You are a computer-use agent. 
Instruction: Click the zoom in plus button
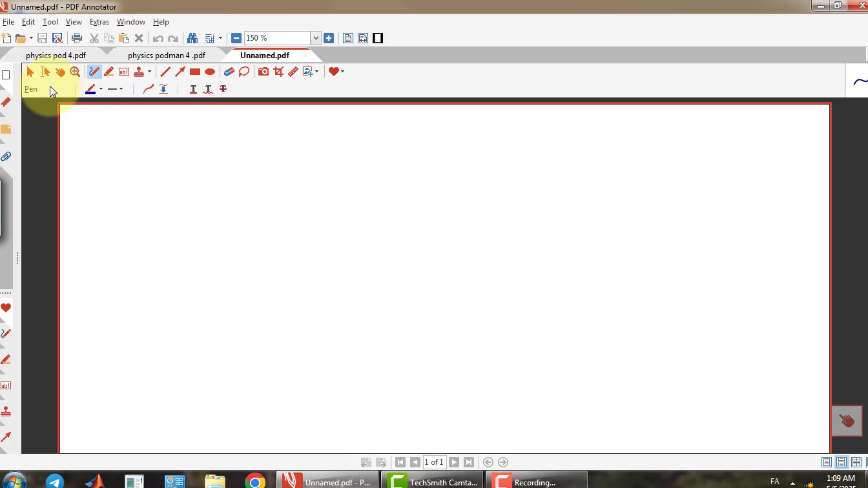(329, 38)
